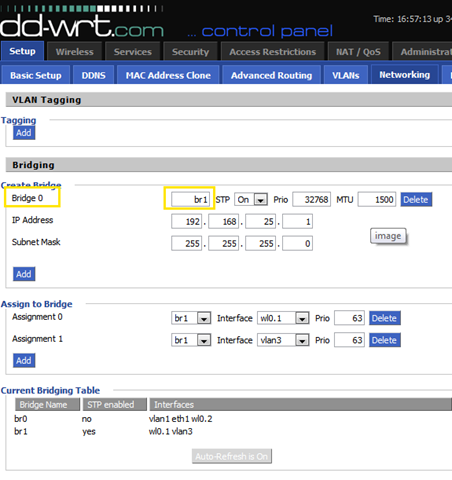This screenshot has height=480, width=452.
Task: Click the MTU field showing 1500
Action: coord(377,200)
